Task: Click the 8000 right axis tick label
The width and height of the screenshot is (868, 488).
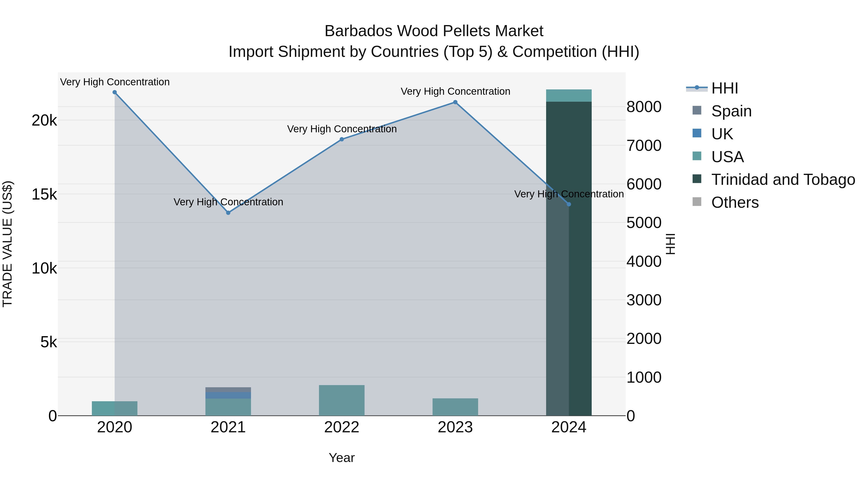Action: pyautogui.click(x=644, y=107)
